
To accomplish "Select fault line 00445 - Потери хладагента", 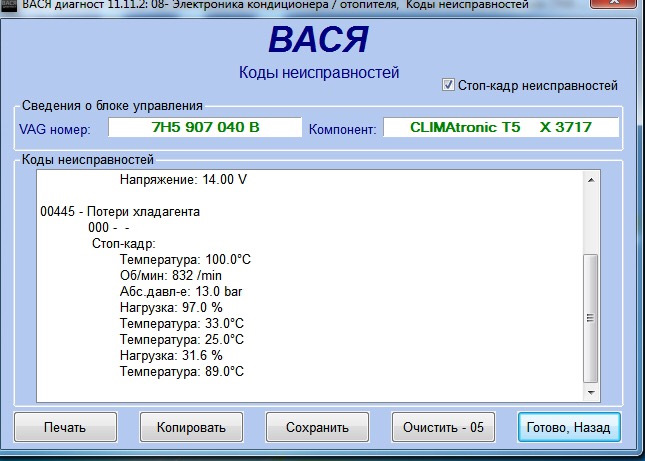I will point(120,211).
